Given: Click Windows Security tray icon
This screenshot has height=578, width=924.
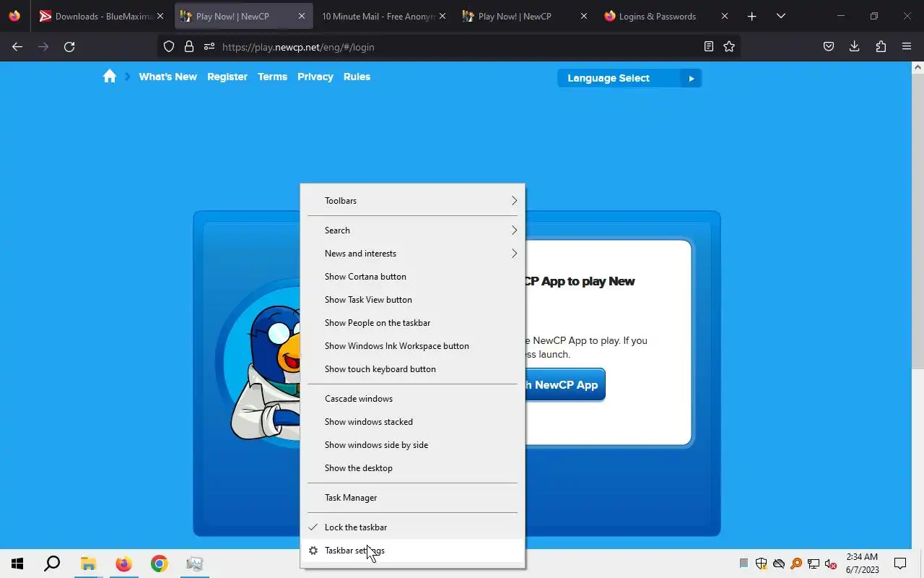Looking at the screenshot, I should point(761,564).
